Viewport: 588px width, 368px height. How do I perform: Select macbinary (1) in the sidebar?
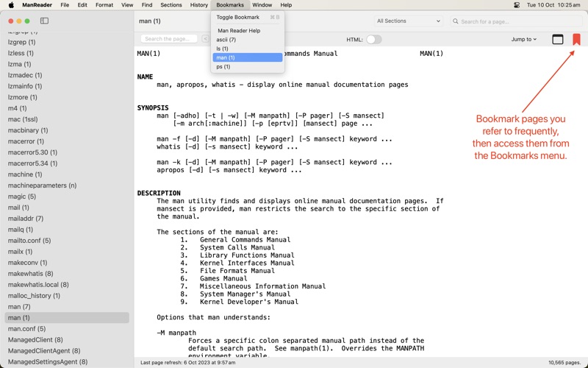pyautogui.click(x=67, y=130)
